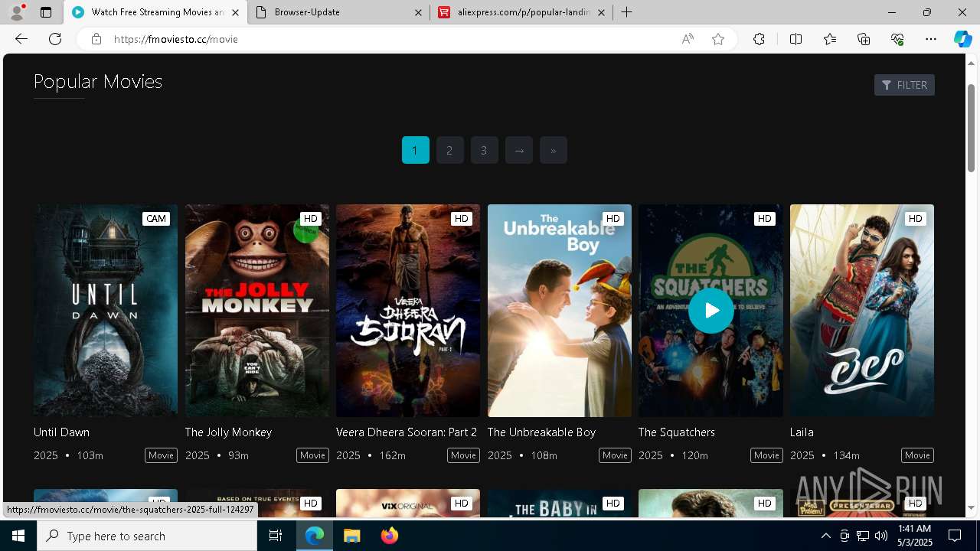This screenshot has width=980, height=551.
Task: Open network status in tray
Action: coord(863,536)
